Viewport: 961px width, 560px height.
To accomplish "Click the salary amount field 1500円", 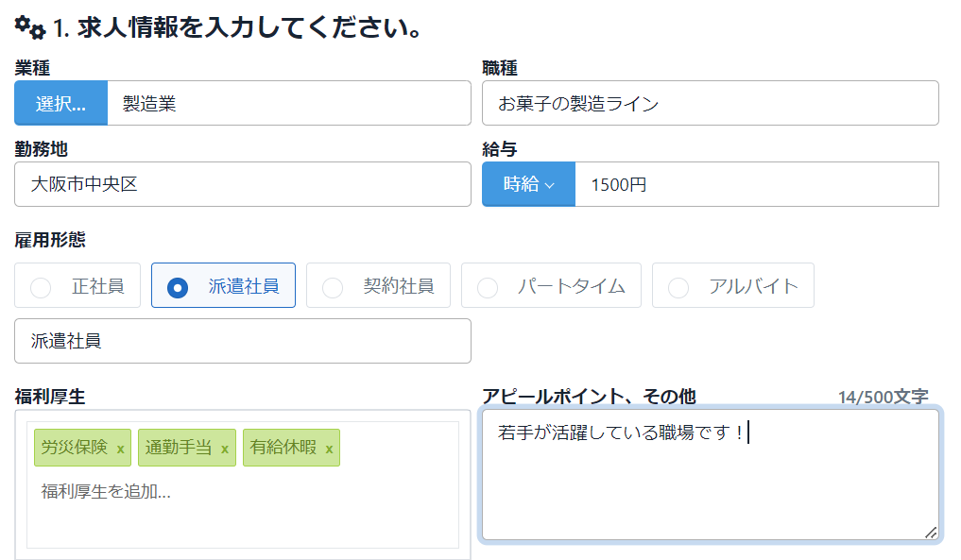I will coord(756,185).
